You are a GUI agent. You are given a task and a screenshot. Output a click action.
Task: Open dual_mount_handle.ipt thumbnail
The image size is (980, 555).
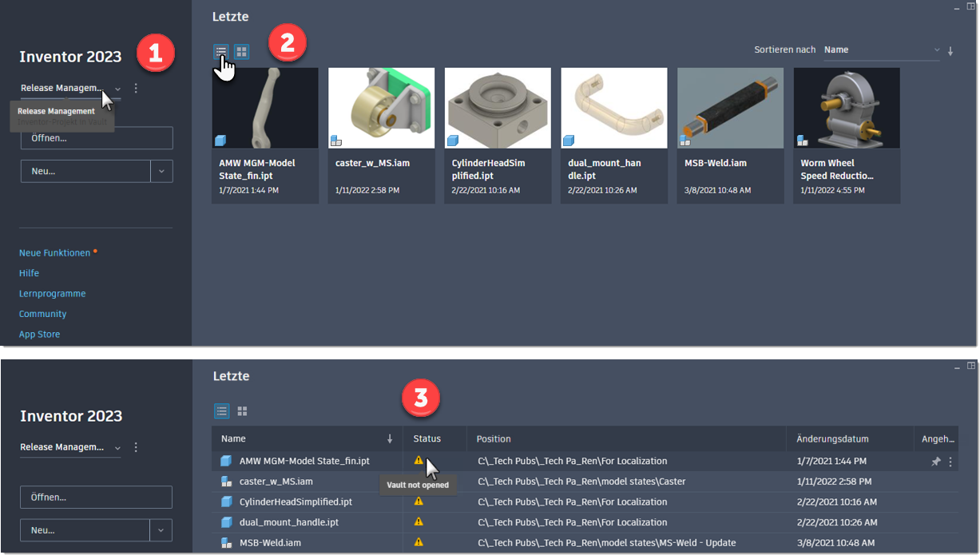tap(614, 108)
